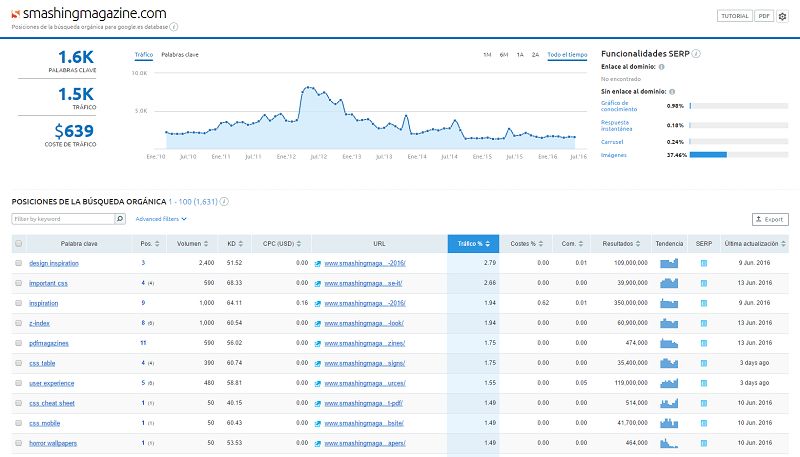The height and width of the screenshot is (457, 800).
Task: Open the design inspiration keyword link
Action: coord(54,263)
